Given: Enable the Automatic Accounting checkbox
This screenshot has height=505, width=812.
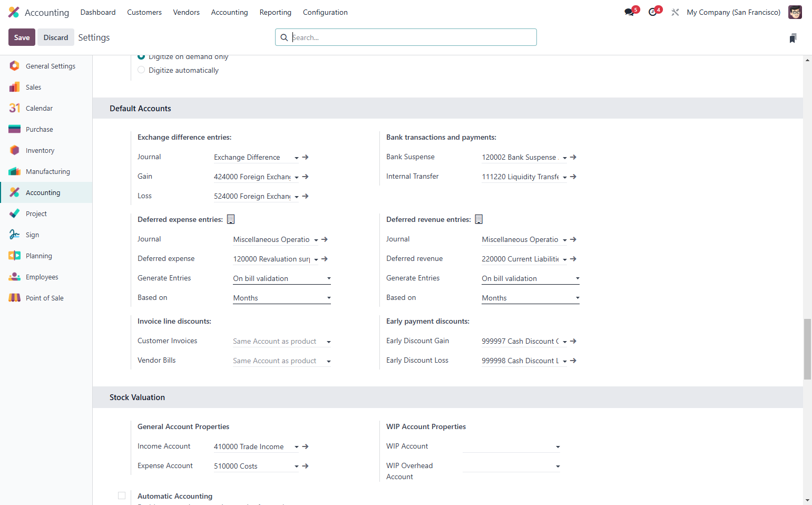Looking at the screenshot, I should [x=122, y=496].
